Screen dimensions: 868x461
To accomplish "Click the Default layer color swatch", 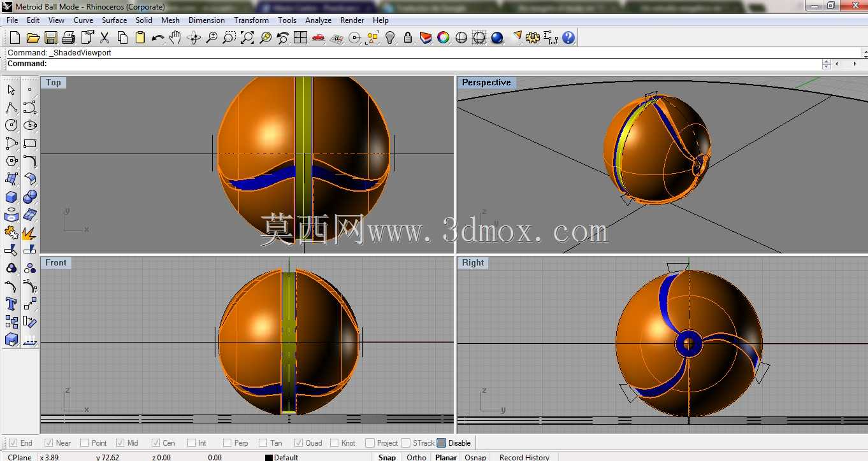I will click(x=269, y=458).
